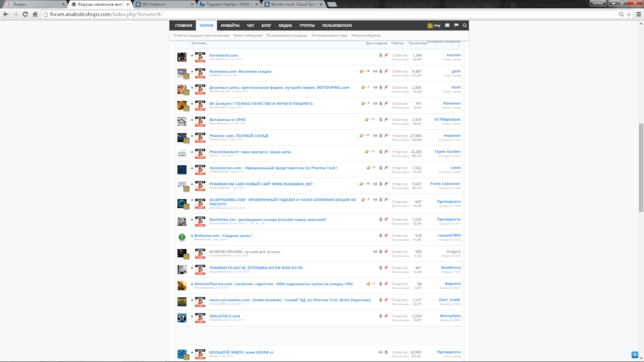The width and height of the screenshot is (644, 362).
Task: Open Phoenix Labs. ПОЛНЫЙ СКЛАД! thread
Action: [239, 136]
